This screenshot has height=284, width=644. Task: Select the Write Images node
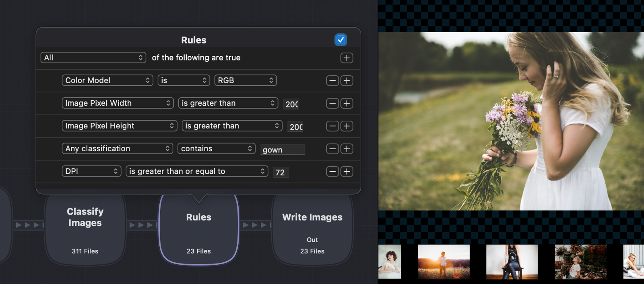coord(312,228)
